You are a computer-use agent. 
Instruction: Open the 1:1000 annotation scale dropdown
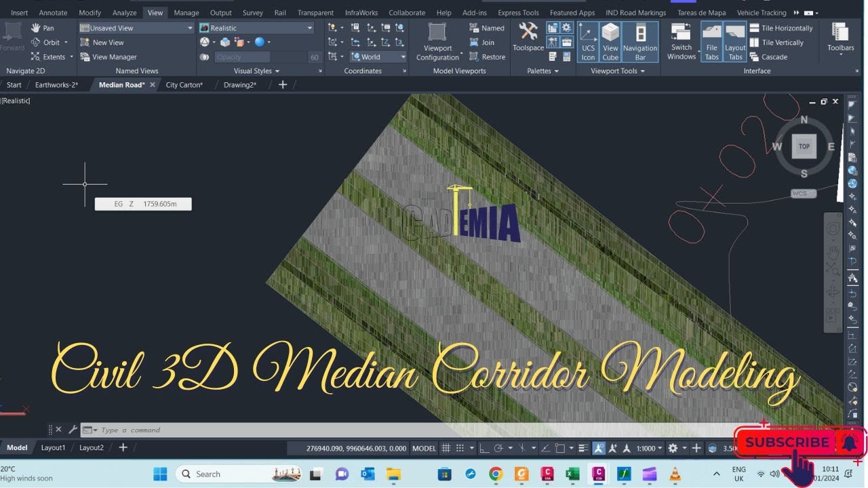point(650,448)
